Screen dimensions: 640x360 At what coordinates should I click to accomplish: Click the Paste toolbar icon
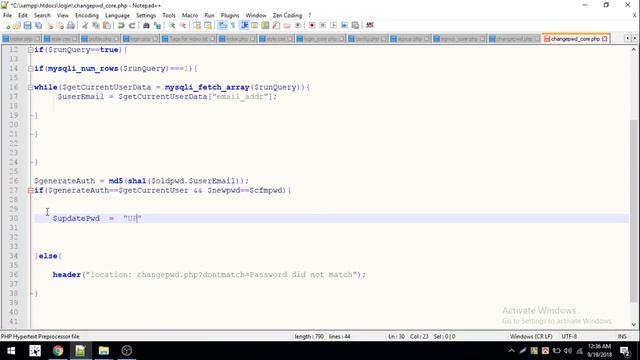click(107, 25)
